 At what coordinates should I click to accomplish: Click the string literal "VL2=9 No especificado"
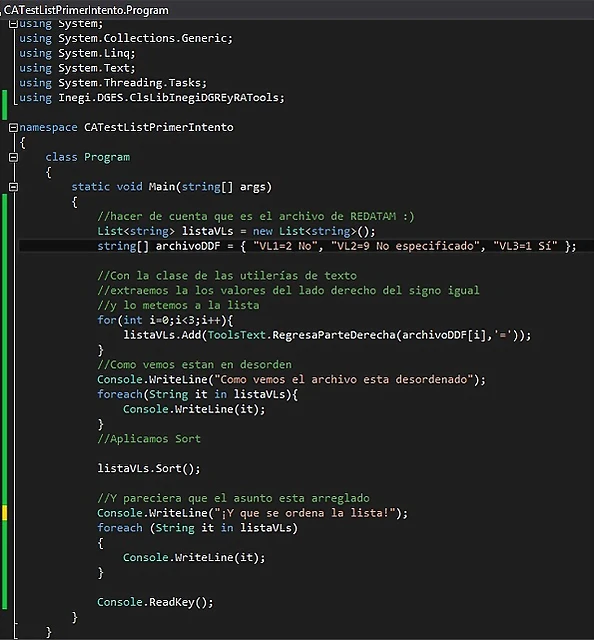[407, 246]
